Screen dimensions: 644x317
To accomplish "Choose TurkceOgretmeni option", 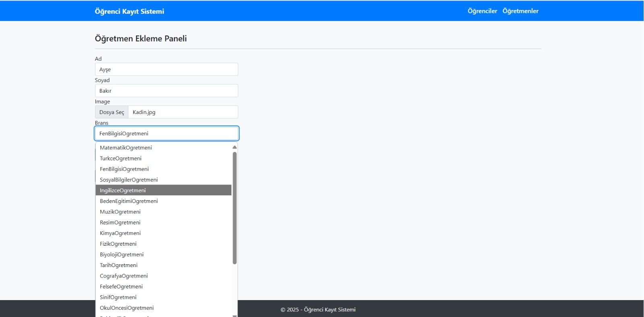I will (x=121, y=159).
